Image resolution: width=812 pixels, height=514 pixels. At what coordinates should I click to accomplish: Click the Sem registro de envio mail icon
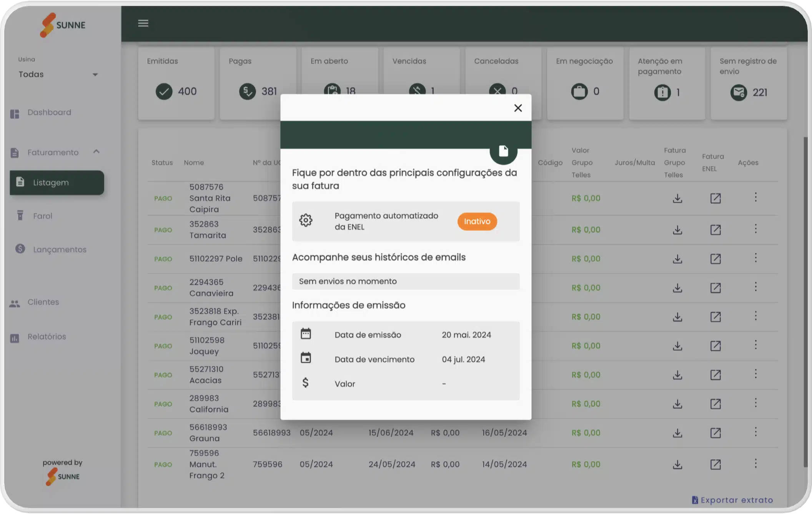pyautogui.click(x=739, y=92)
